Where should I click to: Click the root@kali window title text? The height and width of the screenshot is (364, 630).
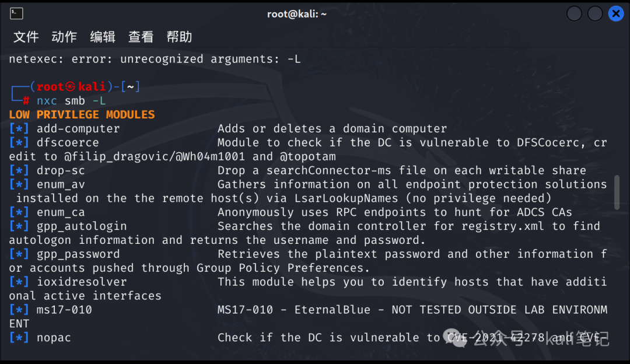pyautogui.click(x=297, y=14)
